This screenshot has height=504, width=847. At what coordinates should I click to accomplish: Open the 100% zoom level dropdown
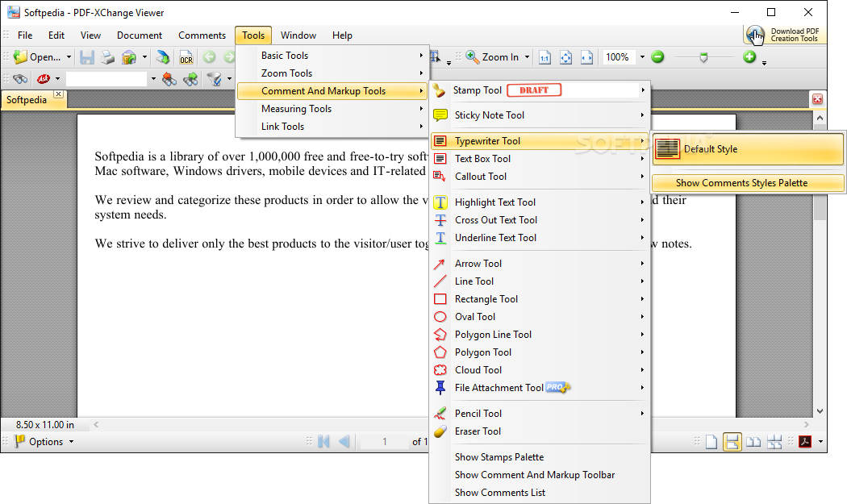(x=642, y=56)
